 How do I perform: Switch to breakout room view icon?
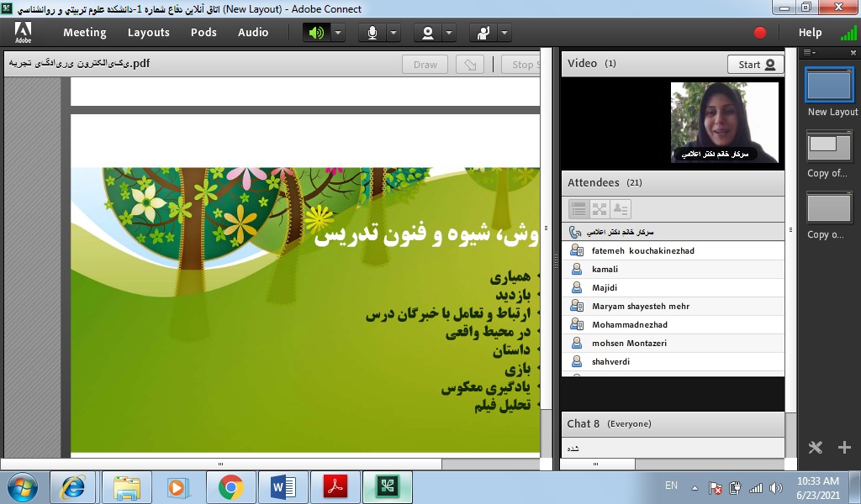tap(600, 209)
